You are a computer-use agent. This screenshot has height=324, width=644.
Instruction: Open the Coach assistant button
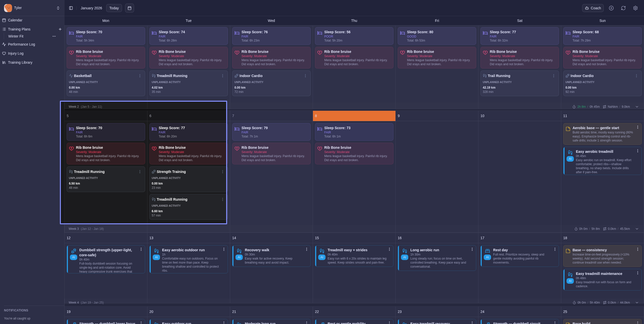tap(593, 8)
